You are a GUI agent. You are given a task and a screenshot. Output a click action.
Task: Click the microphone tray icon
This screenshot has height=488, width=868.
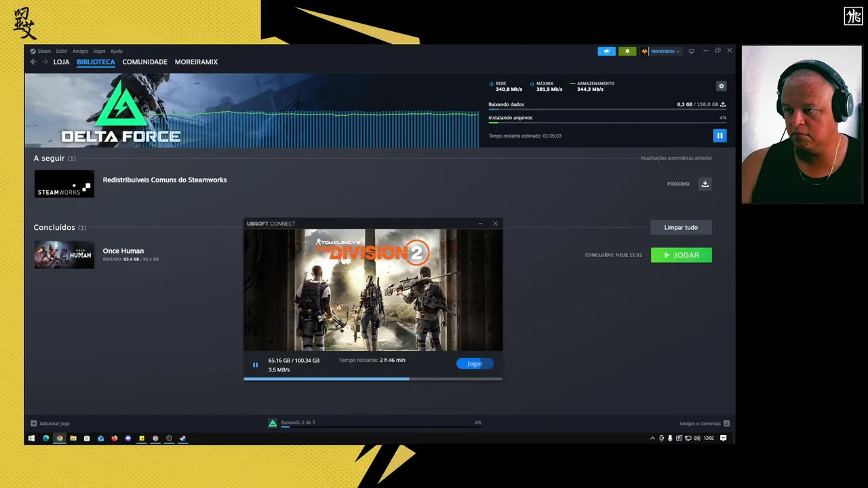coord(670,439)
